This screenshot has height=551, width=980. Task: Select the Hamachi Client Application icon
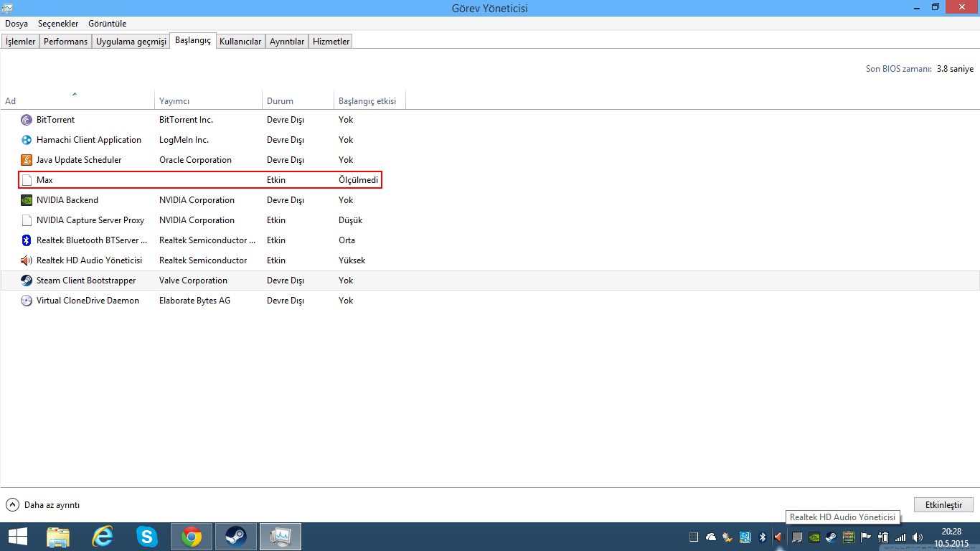(27, 140)
